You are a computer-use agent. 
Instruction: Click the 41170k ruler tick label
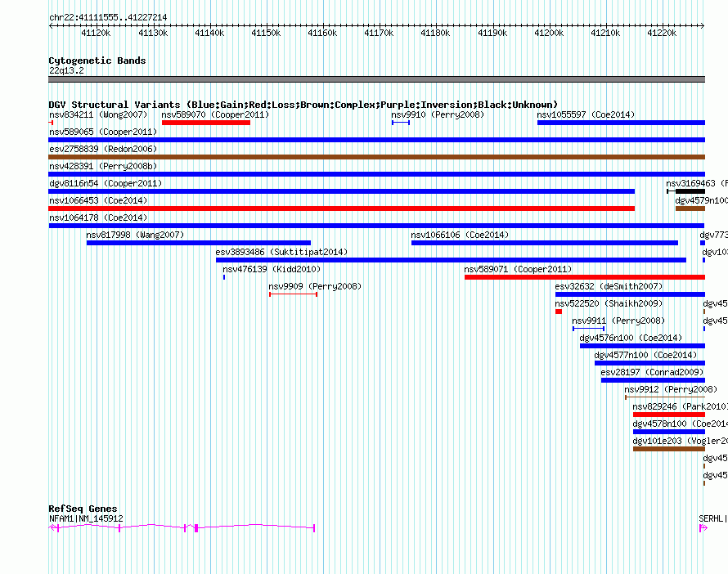[379, 33]
